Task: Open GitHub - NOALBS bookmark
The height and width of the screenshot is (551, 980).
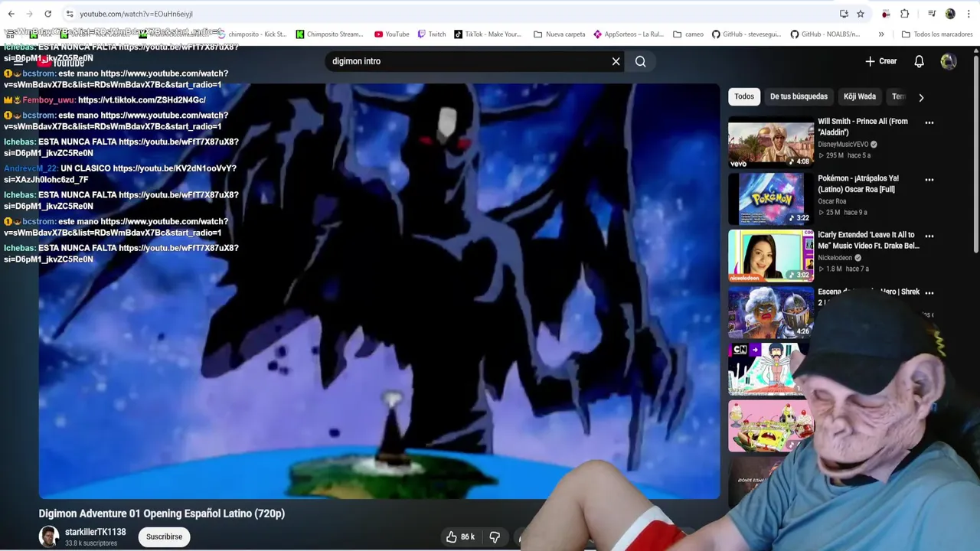Action: [825, 34]
